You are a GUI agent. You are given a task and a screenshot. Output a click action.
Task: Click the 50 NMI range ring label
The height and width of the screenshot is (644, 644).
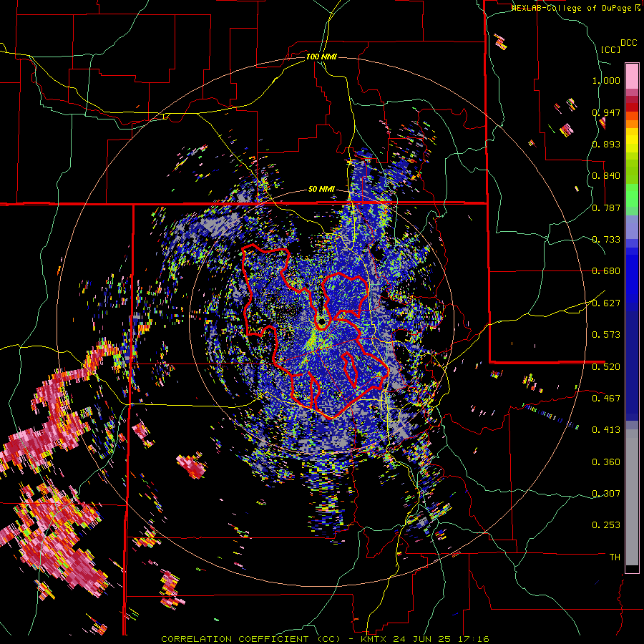point(321,190)
